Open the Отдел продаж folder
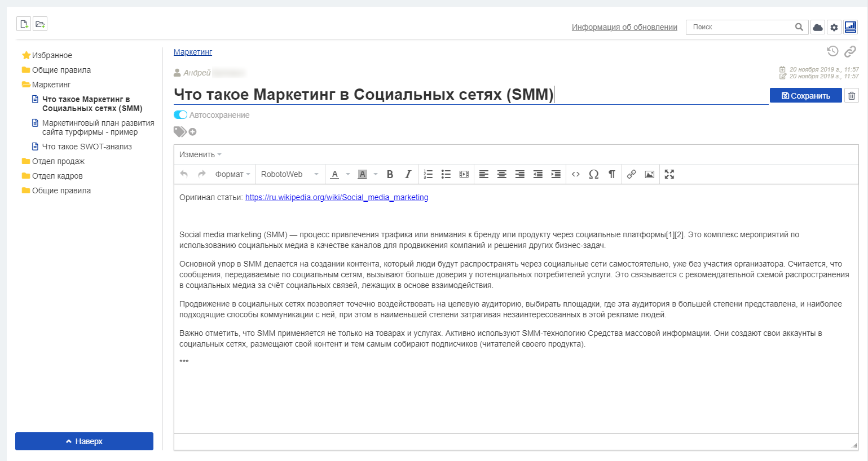Screen dimensions: 868x461 (x=58, y=161)
